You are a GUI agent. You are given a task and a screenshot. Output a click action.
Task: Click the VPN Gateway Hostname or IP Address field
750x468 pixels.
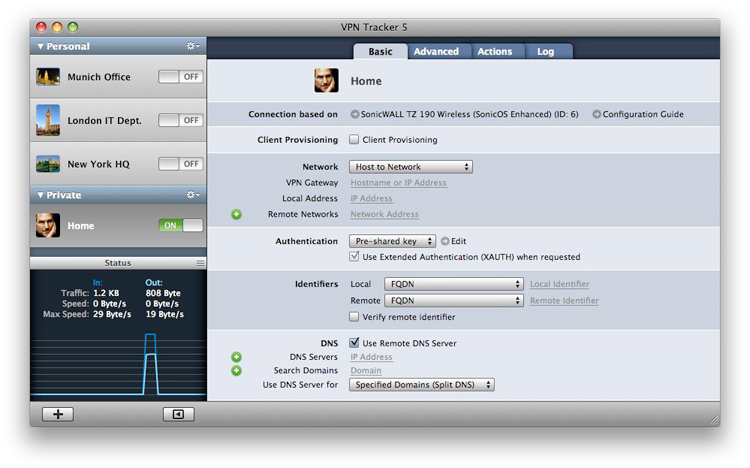398,183
